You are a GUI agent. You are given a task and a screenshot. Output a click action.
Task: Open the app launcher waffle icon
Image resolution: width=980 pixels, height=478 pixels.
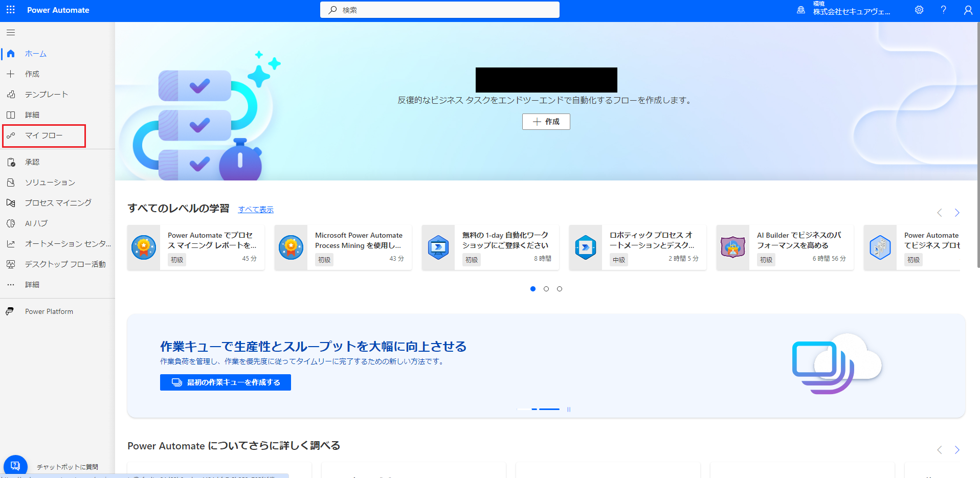(x=11, y=10)
